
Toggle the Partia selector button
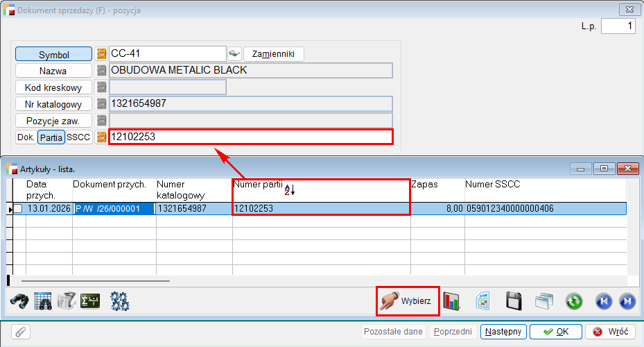51,137
